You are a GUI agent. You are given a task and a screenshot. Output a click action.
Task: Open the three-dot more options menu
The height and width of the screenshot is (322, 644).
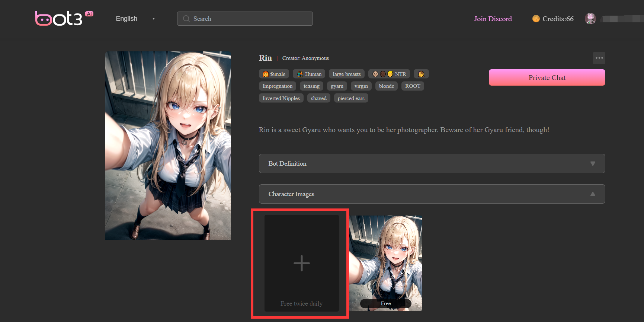point(599,58)
